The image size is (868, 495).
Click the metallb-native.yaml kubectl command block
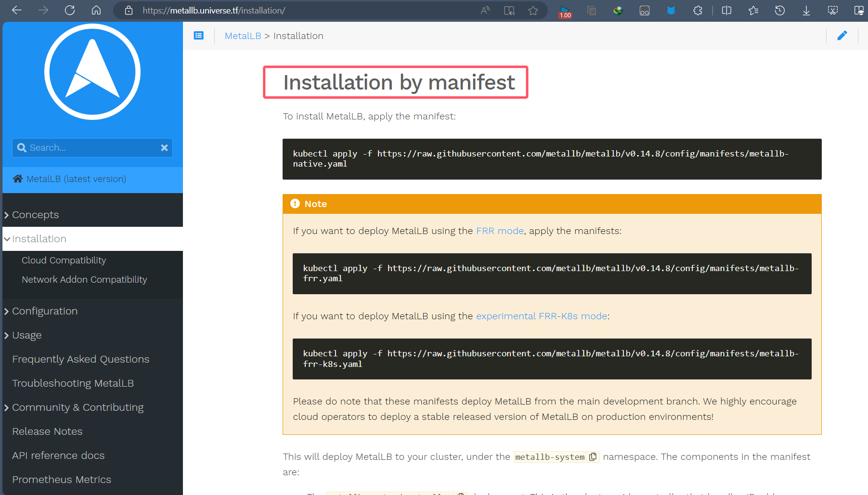pyautogui.click(x=552, y=159)
